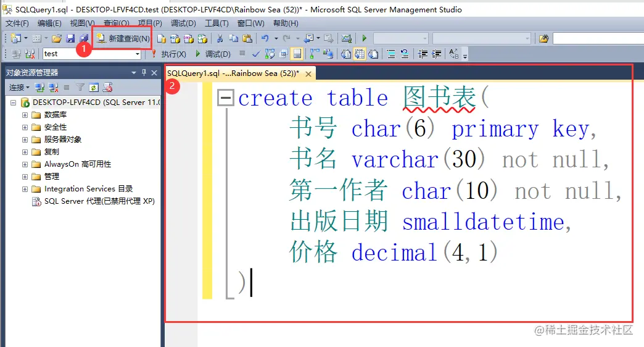The height and width of the screenshot is (347, 644).
Task: Select SQL Server 代理(已禁用代理 XP) node
Action: [x=99, y=201]
